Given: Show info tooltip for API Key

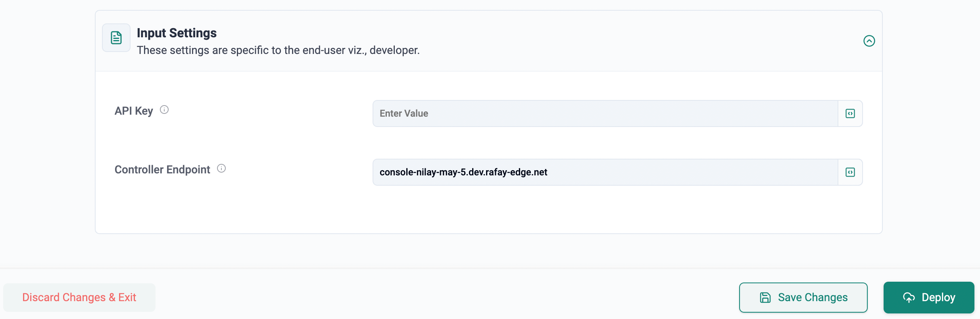Looking at the screenshot, I should point(164,110).
